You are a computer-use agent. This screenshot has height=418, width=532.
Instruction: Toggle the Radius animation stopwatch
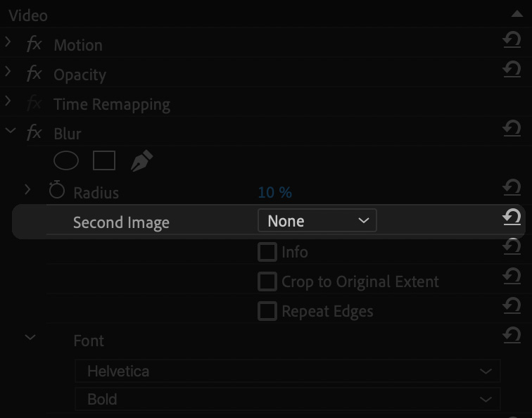click(57, 189)
